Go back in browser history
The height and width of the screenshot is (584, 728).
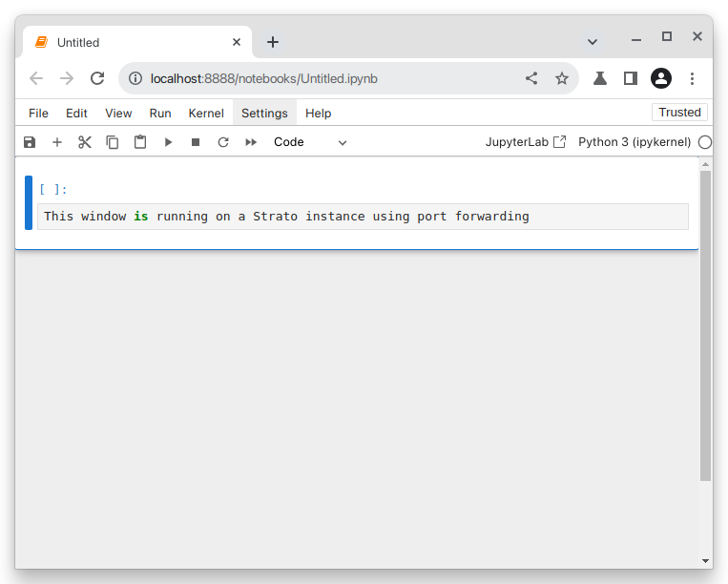pos(36,78)
